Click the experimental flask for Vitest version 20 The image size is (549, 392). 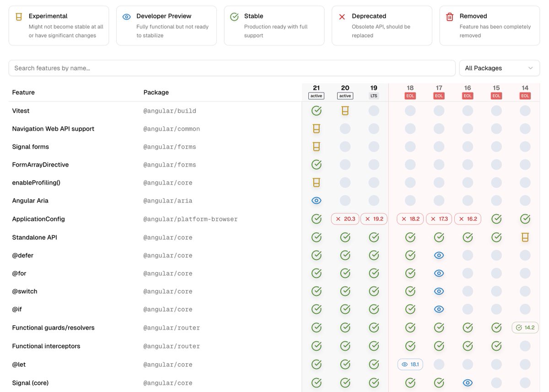(345, 110)
